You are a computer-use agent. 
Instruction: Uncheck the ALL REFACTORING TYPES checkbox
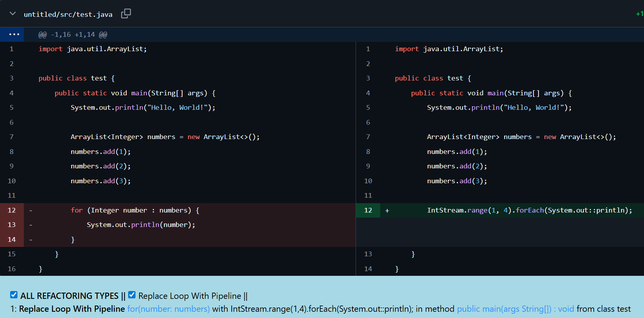pyautogui.click(x=14, y=295)
